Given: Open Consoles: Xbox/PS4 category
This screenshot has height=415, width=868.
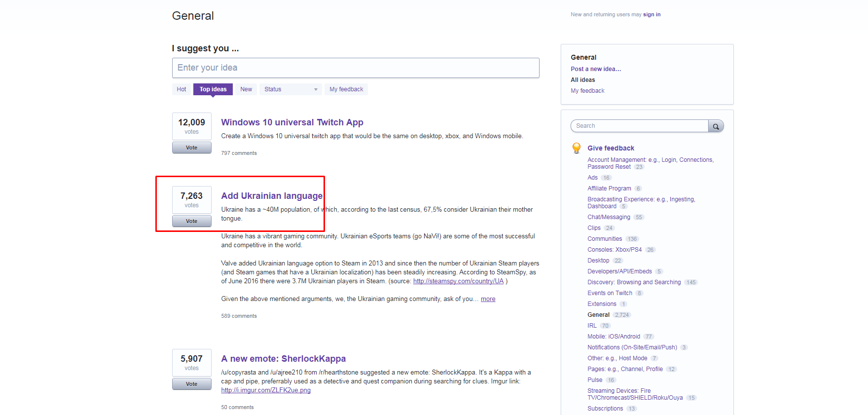Looking at the screenshot, I should pos(615,250).
